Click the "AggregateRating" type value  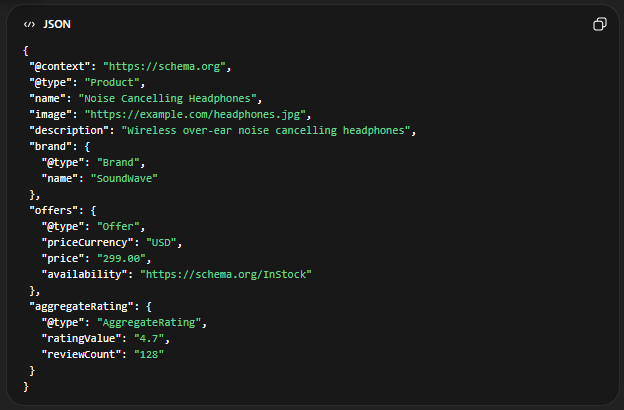tap(151, 321)
